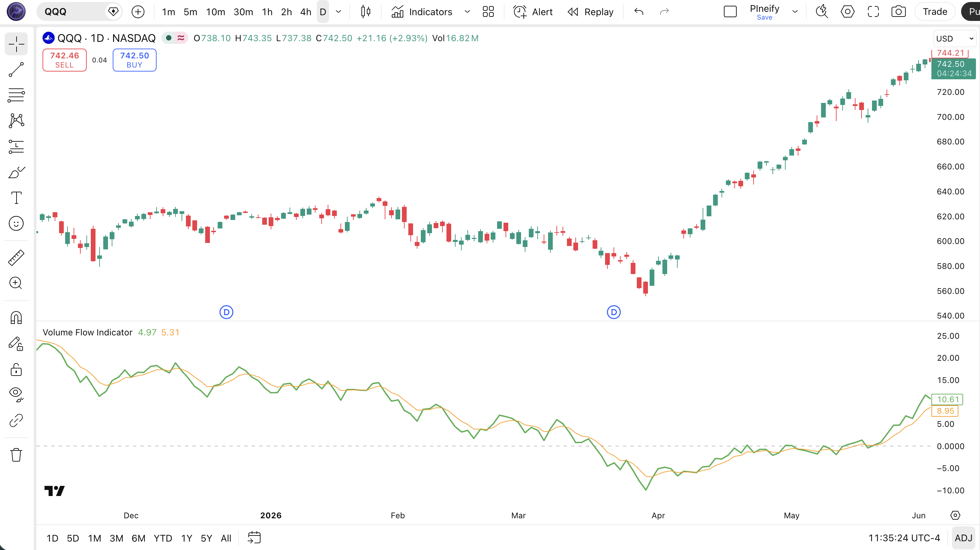Screen dimensions: 980x550
Task: Set the 5D date range
Action: (x=73, y=538)
